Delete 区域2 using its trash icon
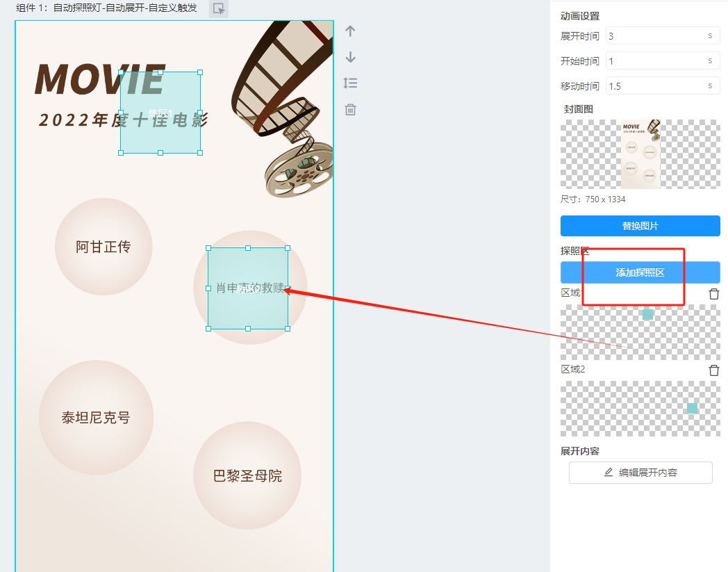 713,370
